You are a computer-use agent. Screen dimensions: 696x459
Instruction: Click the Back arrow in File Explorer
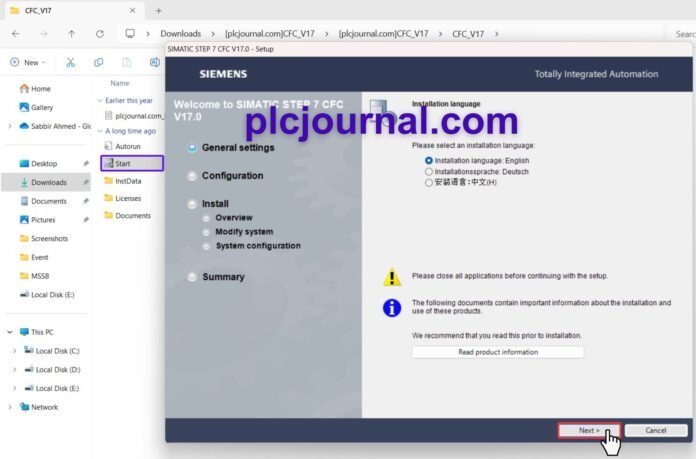point(14,33)
